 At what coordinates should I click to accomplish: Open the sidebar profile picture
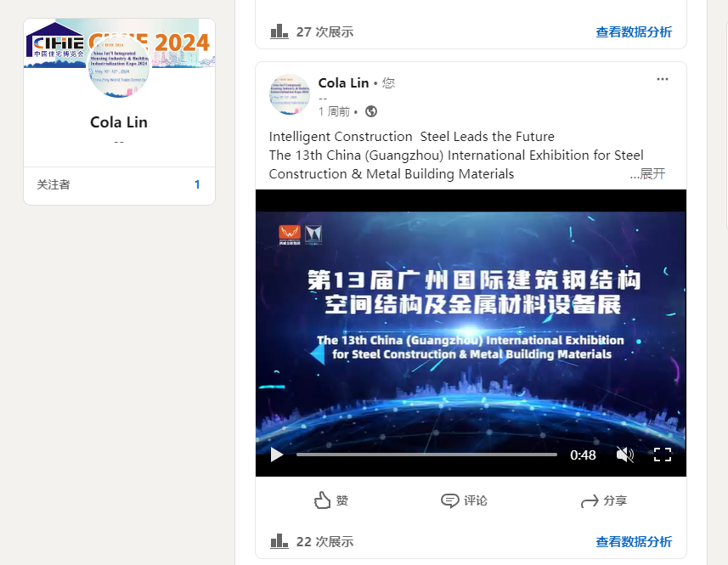tap(119, 67)
